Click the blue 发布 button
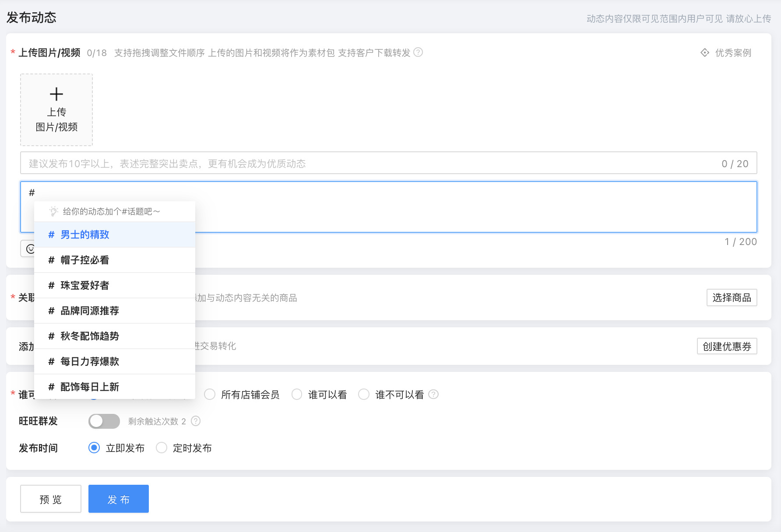 click(x=119, y=499)
